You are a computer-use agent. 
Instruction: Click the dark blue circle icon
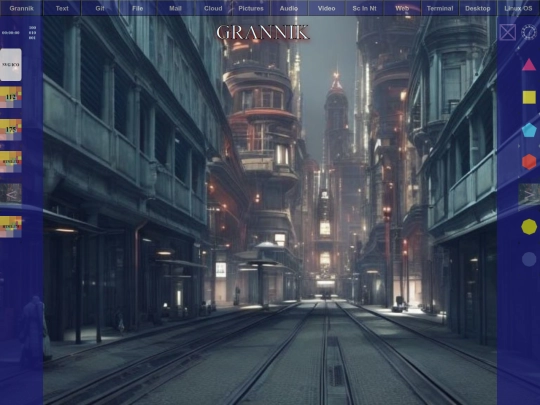click(529, 259)
